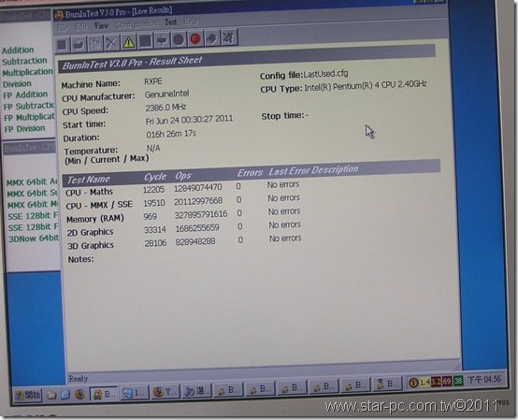Click the Ready status bar text
Image resolution: width=518 pixels, height=420 pixels.
click(x=79, y=379)
